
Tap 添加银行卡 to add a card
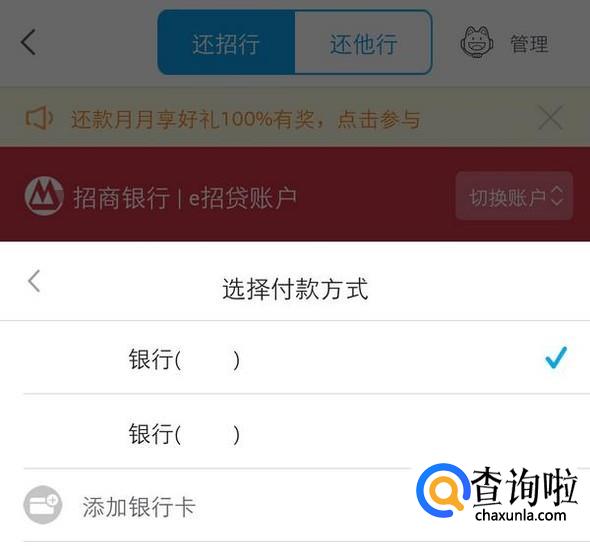139,506
